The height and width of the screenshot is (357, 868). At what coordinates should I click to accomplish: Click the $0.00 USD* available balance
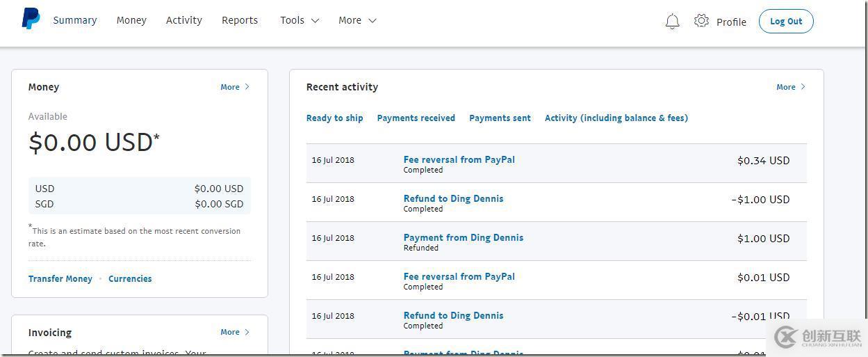point(94,142)
